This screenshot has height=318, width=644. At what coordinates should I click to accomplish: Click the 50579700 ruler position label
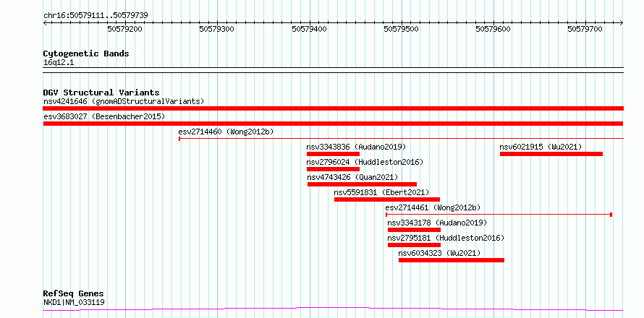(x=585, y=29)
